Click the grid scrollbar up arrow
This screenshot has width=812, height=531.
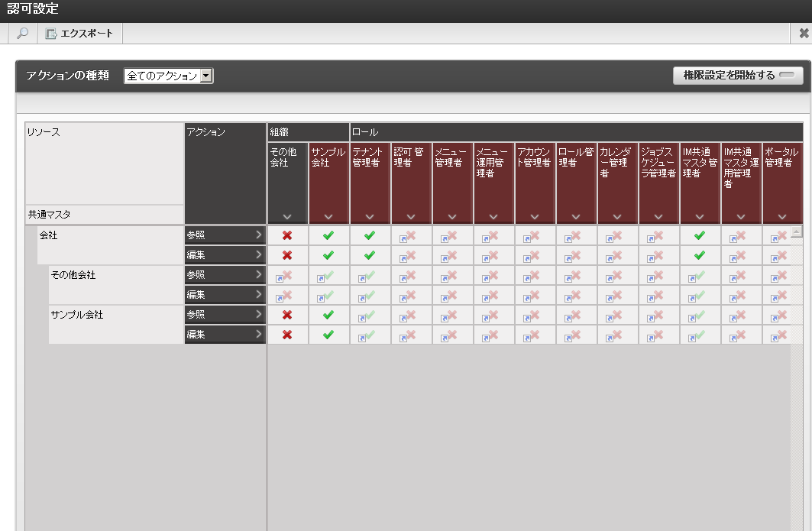[x=797, y=232]
